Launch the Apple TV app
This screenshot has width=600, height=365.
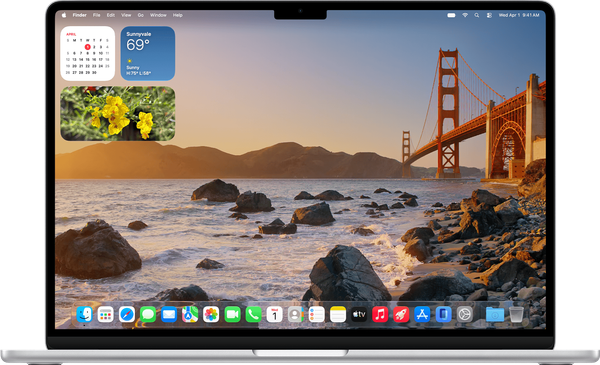(x=359, y=314)
